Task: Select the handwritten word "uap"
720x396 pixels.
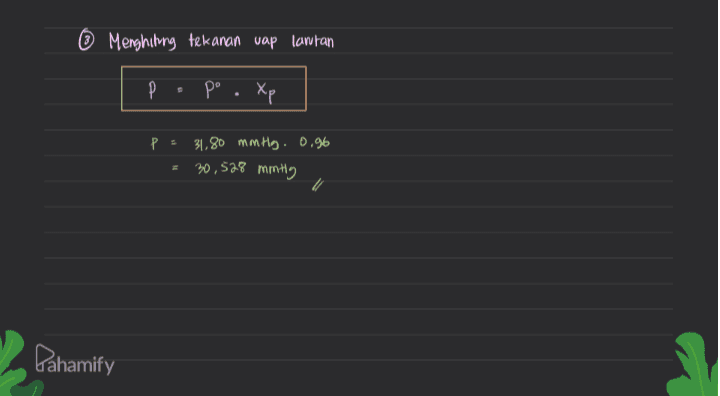Action: coord(265,42)
